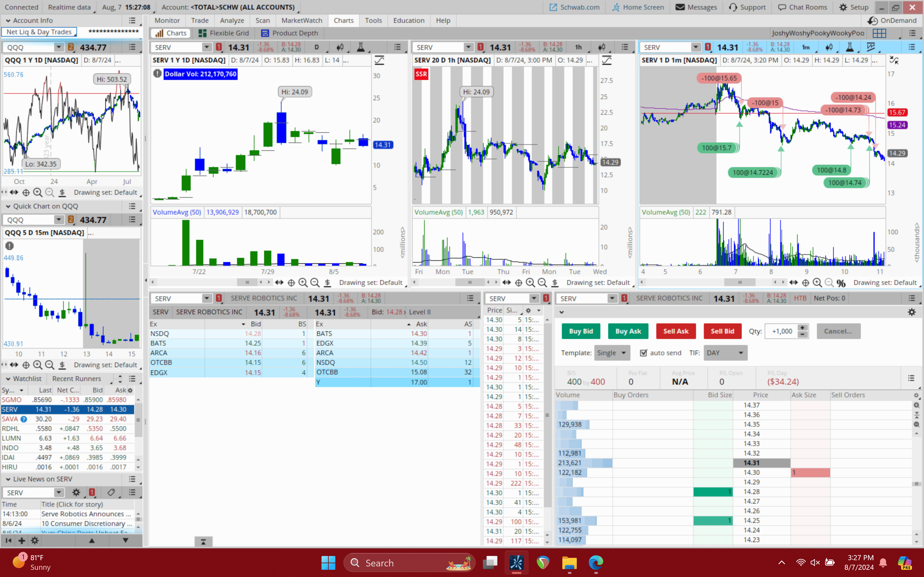924x577 pixels.
Task: Open the news settings gear in Live News panel
Action: [76, 492]
